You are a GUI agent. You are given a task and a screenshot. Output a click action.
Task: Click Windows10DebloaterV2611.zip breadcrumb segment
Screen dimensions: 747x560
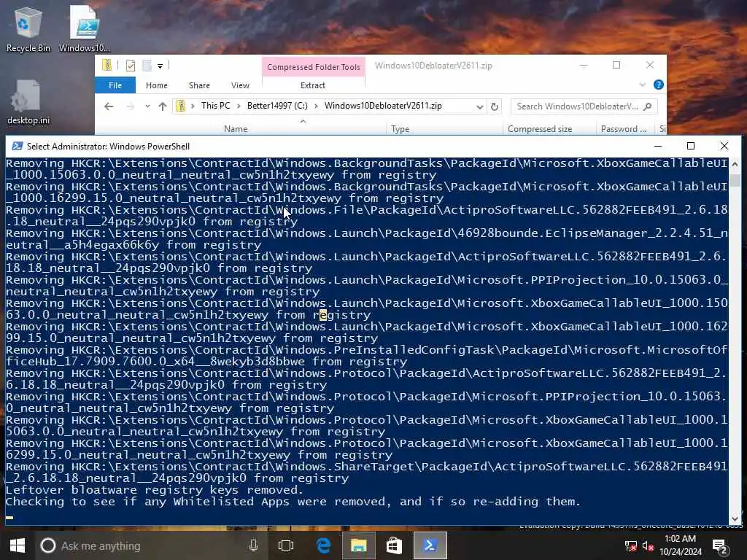pos(383,106)
